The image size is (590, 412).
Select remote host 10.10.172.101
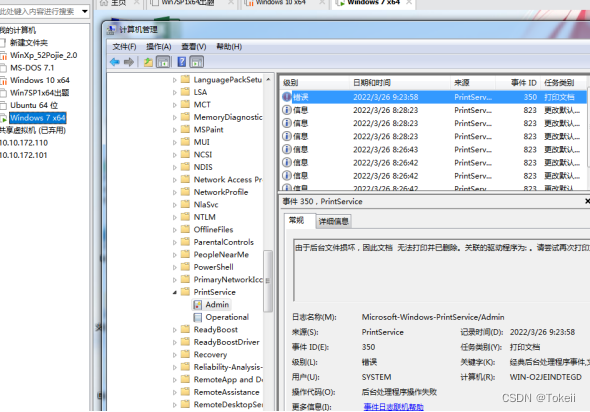click(x=24, y=155)
